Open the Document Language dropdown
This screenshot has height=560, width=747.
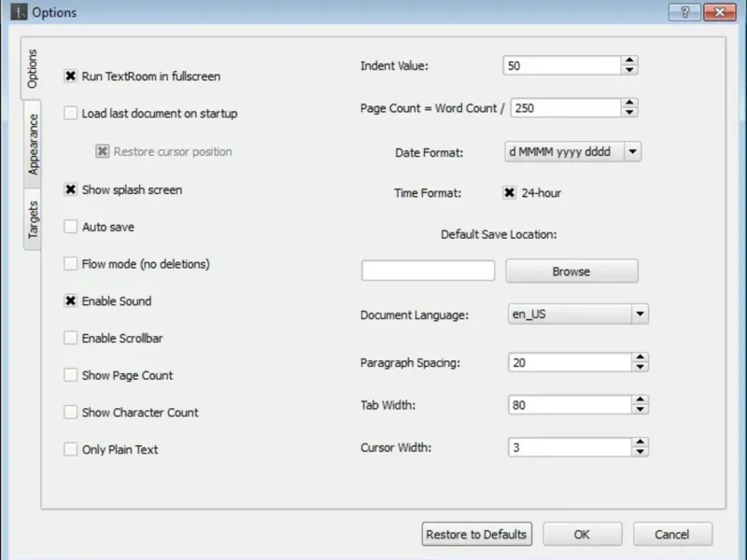coord(640,314)
